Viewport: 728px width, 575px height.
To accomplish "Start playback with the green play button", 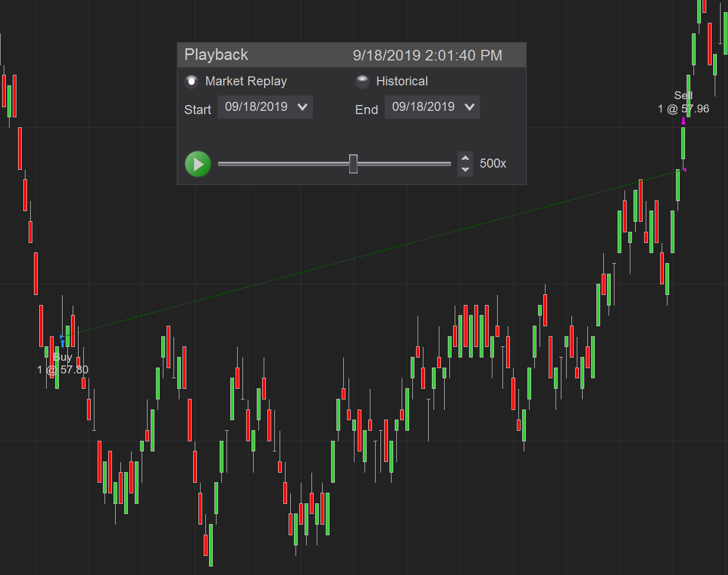I will 198,164.
